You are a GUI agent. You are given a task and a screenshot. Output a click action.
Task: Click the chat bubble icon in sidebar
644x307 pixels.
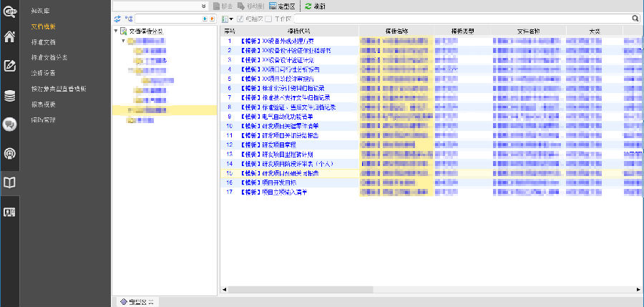coord(10,125)
